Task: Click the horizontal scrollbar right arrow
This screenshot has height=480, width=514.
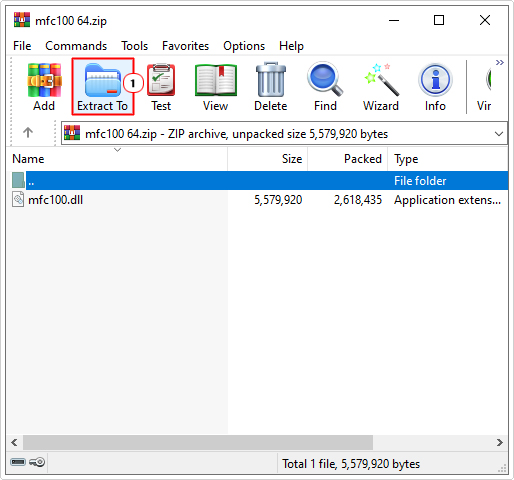Action: (499, 443)
